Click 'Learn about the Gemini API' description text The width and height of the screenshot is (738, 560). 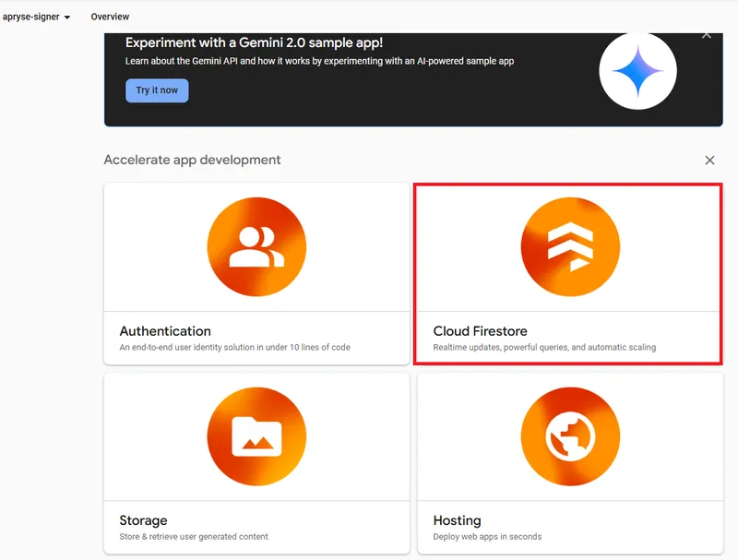(x=319, y=61)
